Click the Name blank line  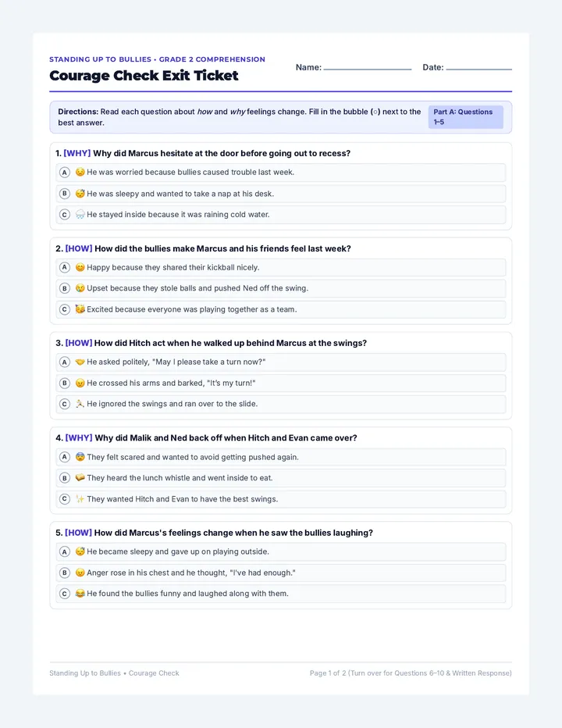tap(368, 69)
